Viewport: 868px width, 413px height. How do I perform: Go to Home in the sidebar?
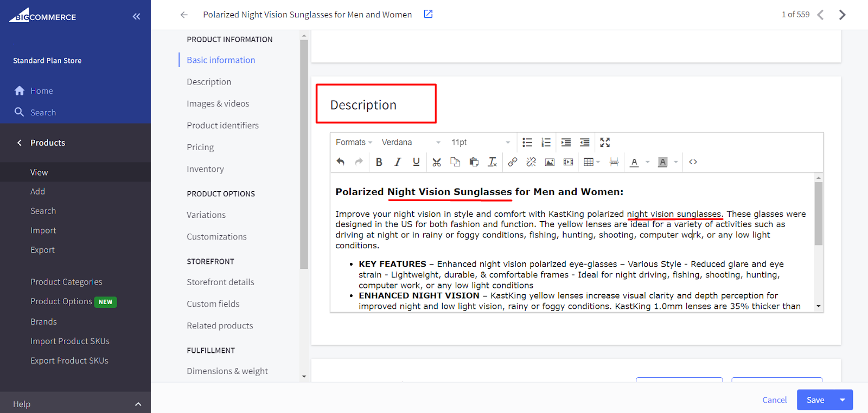[41, 91]
